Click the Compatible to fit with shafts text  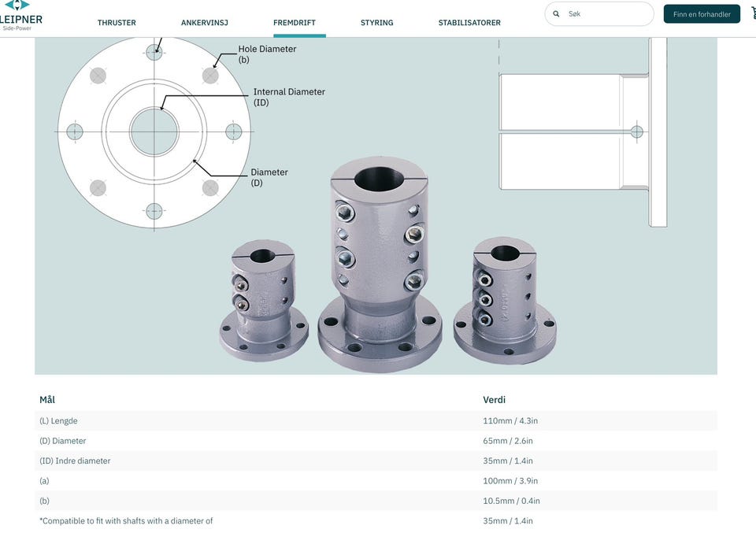point(126,521)
